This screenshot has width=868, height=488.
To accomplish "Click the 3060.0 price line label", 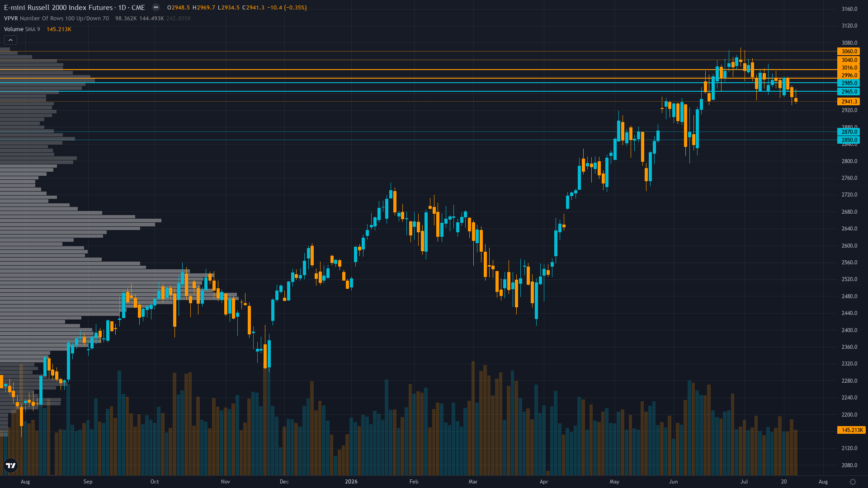I will (x=849, y=52).
